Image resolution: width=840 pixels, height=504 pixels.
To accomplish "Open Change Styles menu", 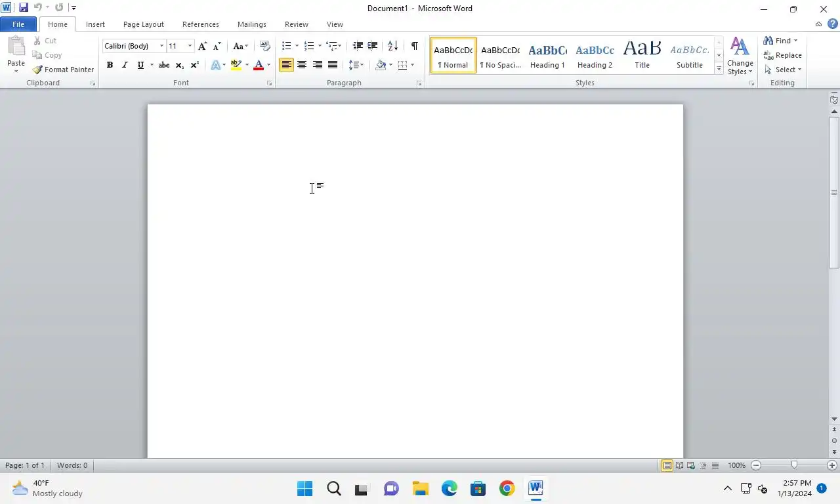I will click(740, 56).
